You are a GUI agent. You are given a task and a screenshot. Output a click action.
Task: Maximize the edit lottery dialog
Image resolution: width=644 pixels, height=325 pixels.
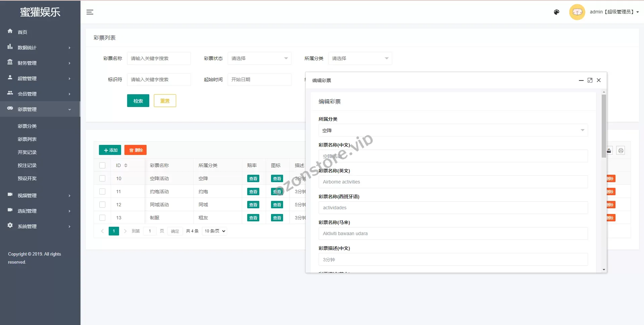(x=590, y=80)
